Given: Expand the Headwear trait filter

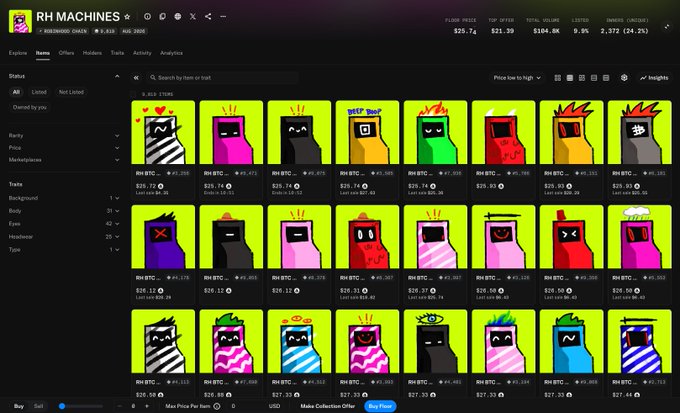Looking at the screenshot, I should (64, 237).
